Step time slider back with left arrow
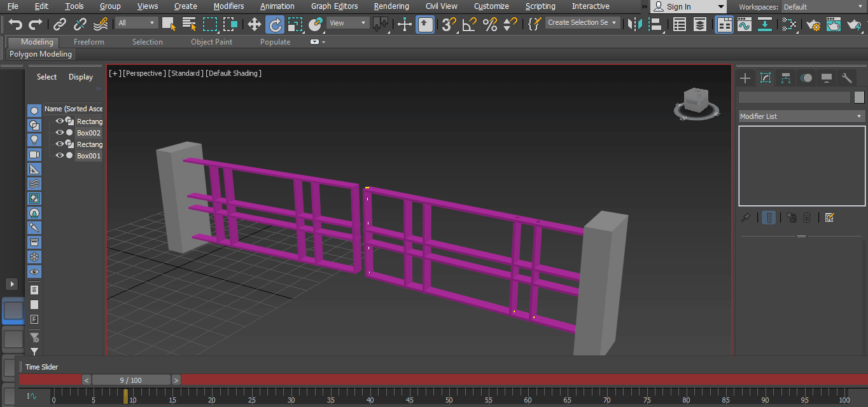868x407 pixels. (87, 380)
